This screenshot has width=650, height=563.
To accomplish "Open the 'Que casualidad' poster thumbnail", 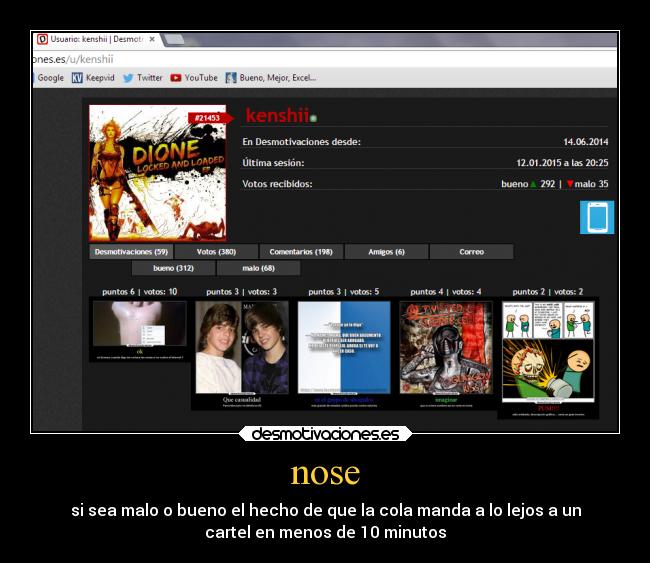I will click(242, 354).
